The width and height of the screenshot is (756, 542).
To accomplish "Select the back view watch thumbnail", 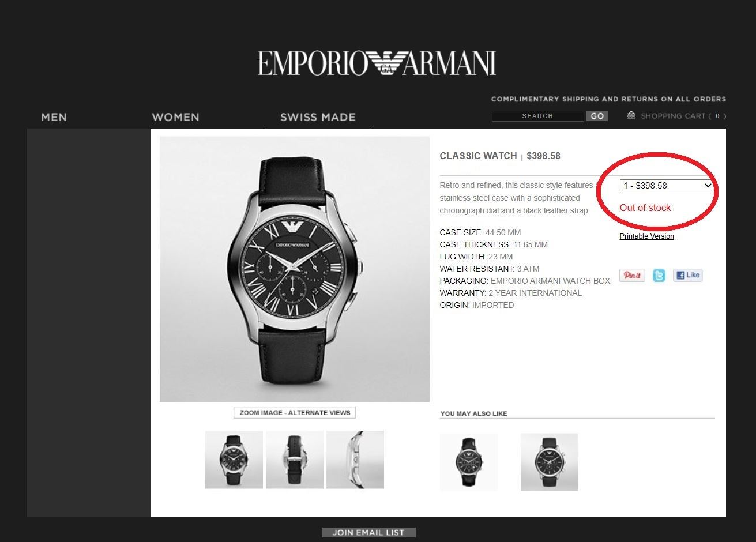I will tap(295, 460).
